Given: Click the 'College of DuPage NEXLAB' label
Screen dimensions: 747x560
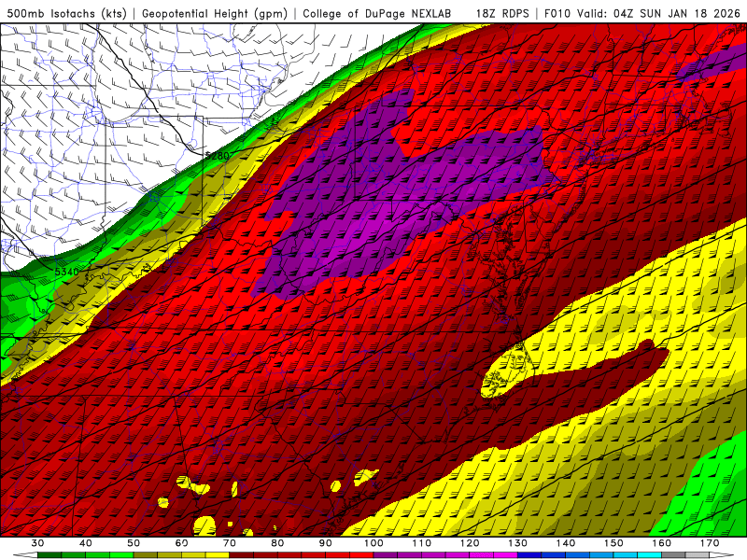Looking at the screenshot, I should [377, 13].
